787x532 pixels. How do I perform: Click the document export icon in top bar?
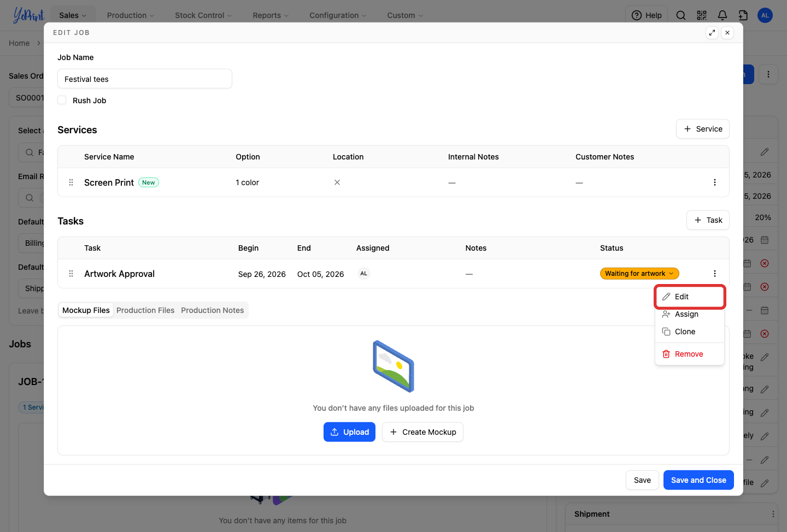(x=743, y=15)
